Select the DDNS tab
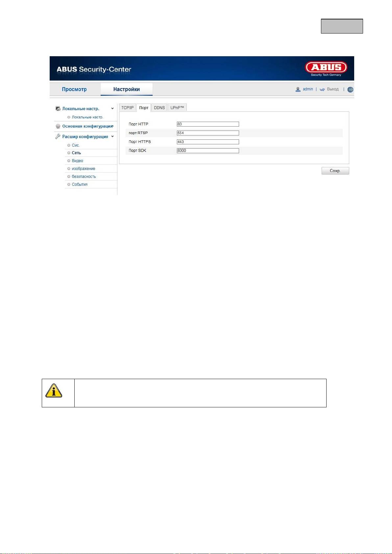Image resolution: width=392 pixels, height=554 pixels. tap(159, 108)
